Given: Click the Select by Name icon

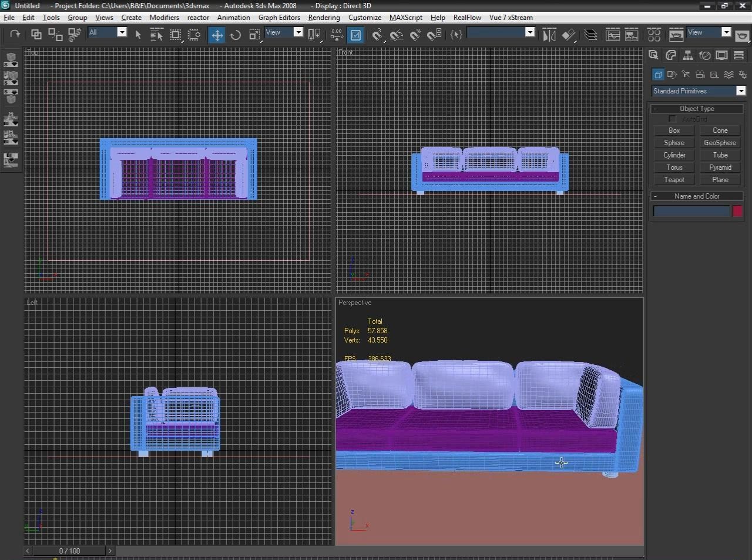Looking at the screenshot, I should [156, 35].
